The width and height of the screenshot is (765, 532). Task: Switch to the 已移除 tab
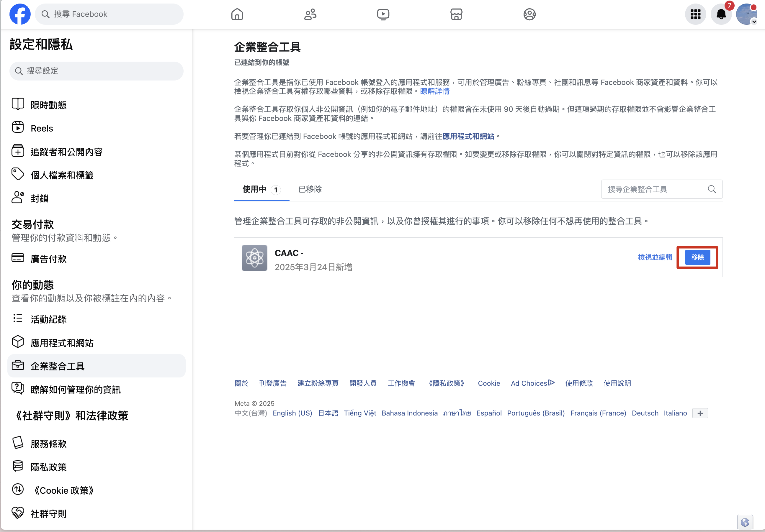tap(310, 189)
